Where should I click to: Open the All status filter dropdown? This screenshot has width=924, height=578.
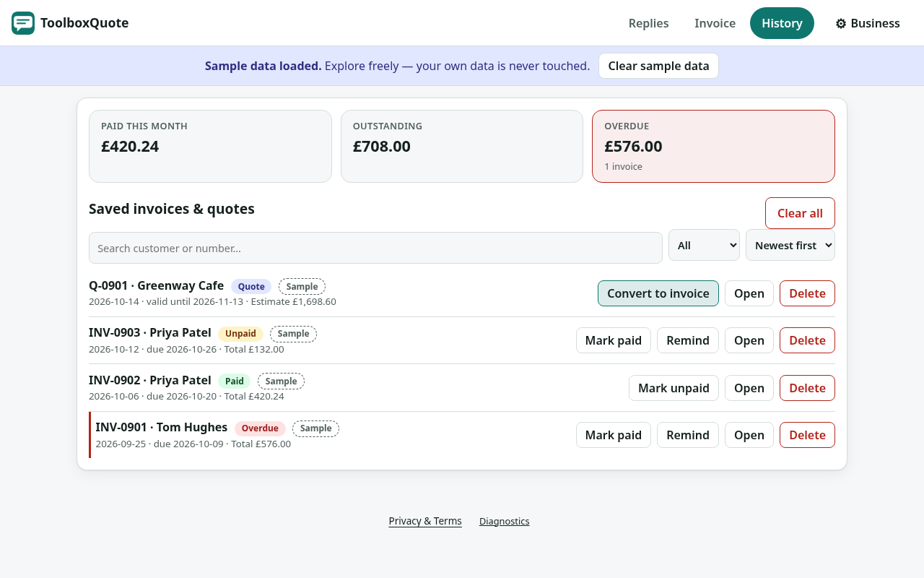click(704, 245)
